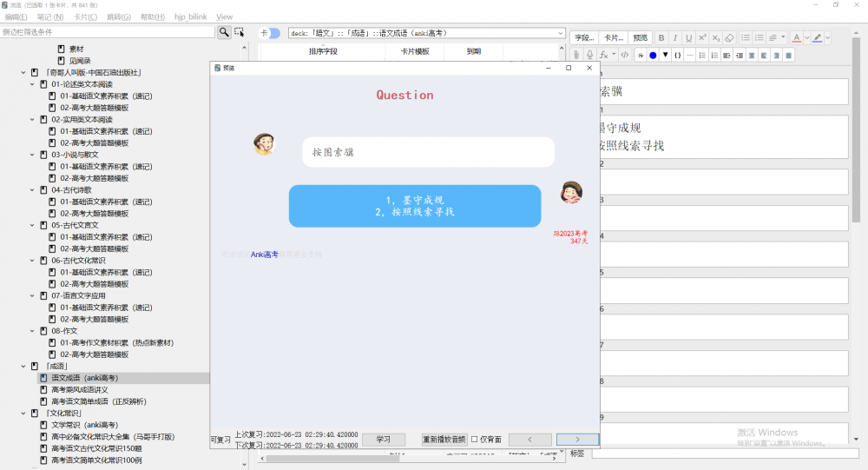This screenshot has height=470, width=868.
Task: Click the black downward triangle icon
Action: (666, 55)
